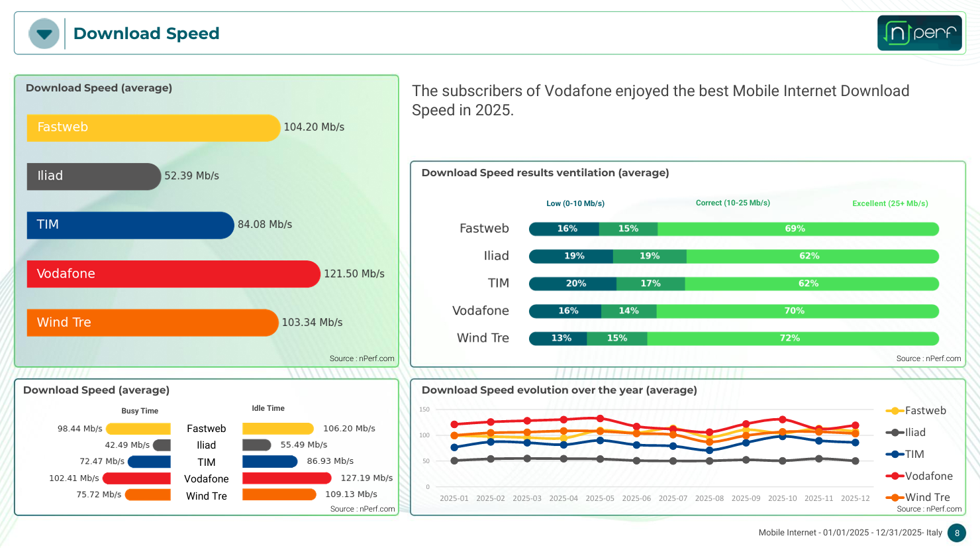Viewport: 980px width, 548px height.
Task: Click the "Idle Time" column heading
Action: click(x=268, y=408)
